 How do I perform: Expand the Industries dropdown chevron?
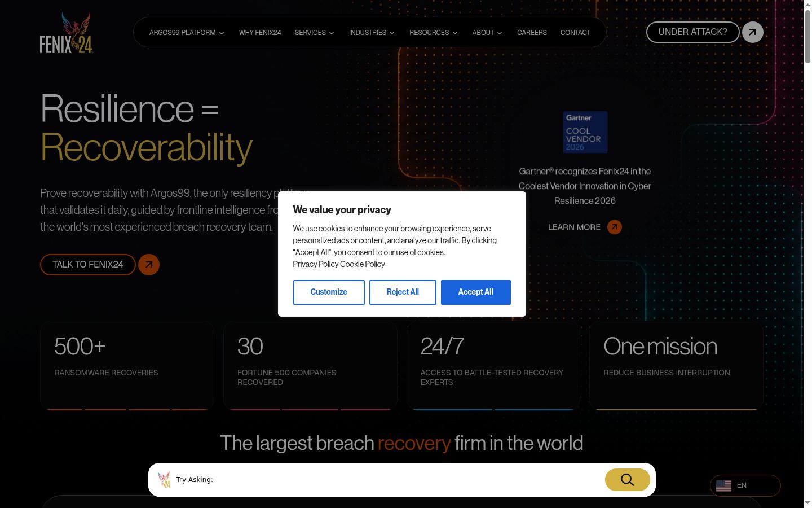(392, 33)
